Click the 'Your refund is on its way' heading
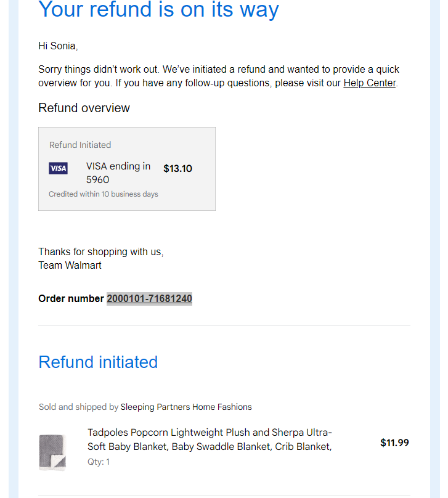This screenshot has height=498, width=448. pyautogui.click(x=158, y=9)
